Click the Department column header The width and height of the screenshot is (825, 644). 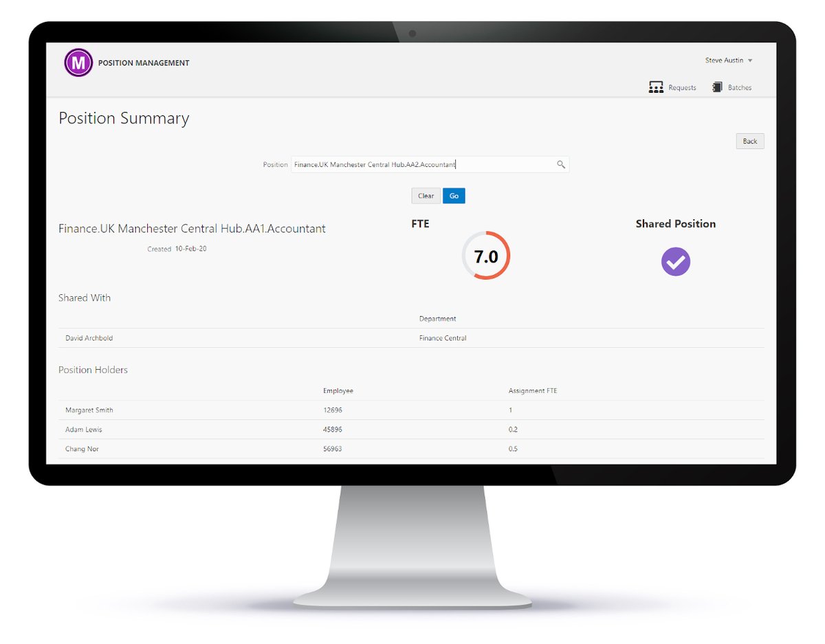click(x=438, y=318)
